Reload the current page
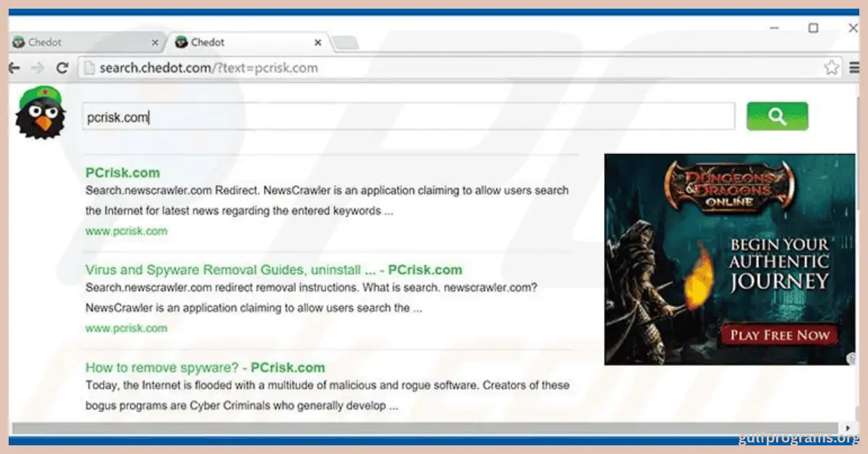This screenshot has height=454, width=868. [62, 68]
